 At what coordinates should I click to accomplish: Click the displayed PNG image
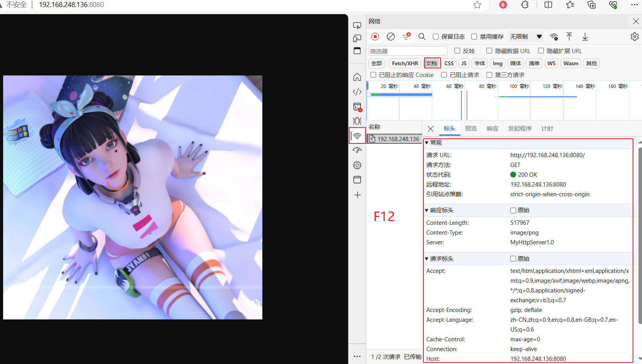click(133, 197)
